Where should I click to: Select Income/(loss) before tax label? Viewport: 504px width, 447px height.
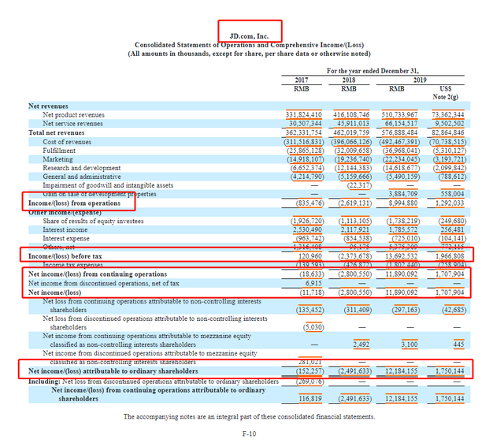(x=65, y=256)
